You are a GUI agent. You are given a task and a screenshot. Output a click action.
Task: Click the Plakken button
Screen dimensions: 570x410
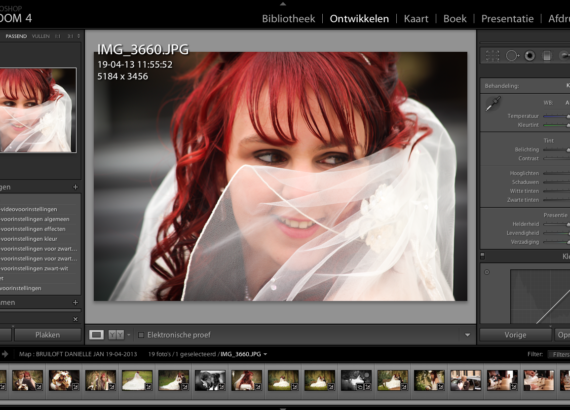[48, 335]
